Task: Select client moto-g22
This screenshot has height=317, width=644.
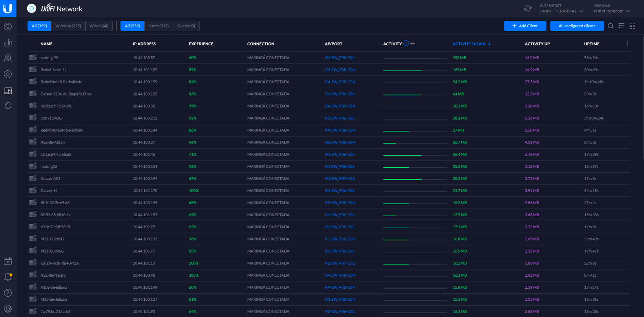Action: pos(49,166)
